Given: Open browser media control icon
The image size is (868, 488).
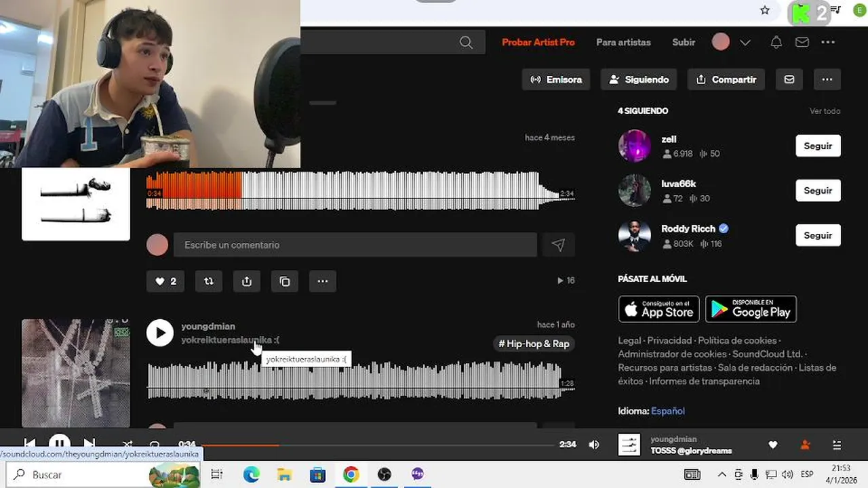Looking at the screenshot, I should tap(836, 10).
